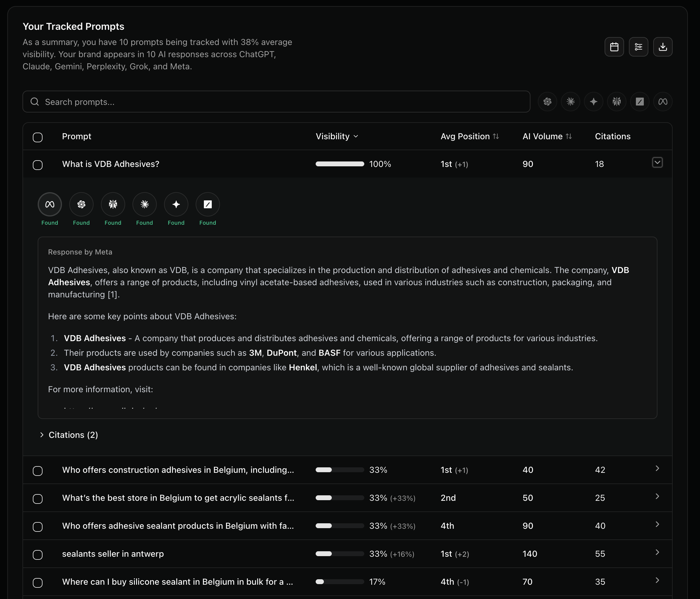
Task: Click the download export icon
Action: click(x=663, y=47)
